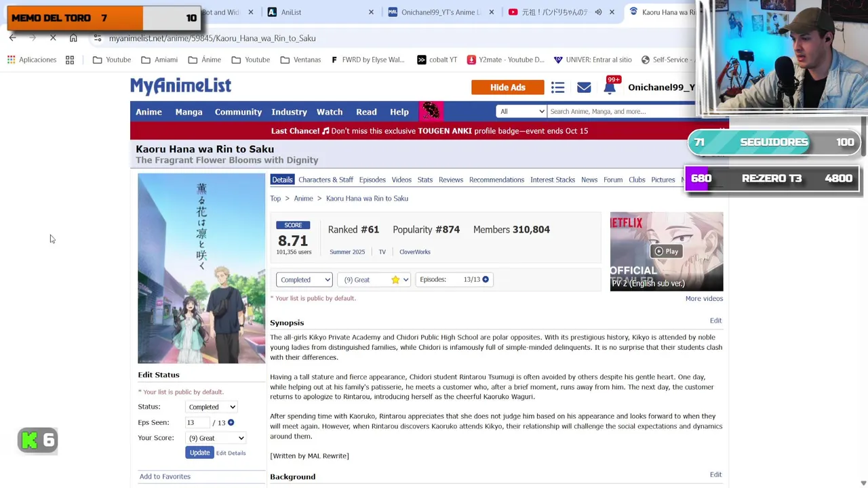Image resolution: width=868 pixels, height=488 pixels.
Task: Click Edit link beside Background
Action: point(715,474)
